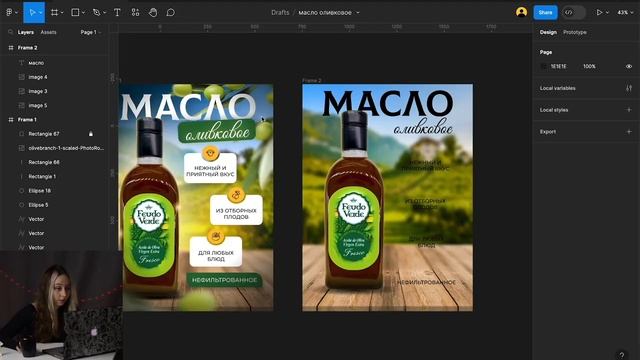Click the ellipse icon of Ellipse 18 layer
The image size is (640, 360).
click(x=22, y=191)
